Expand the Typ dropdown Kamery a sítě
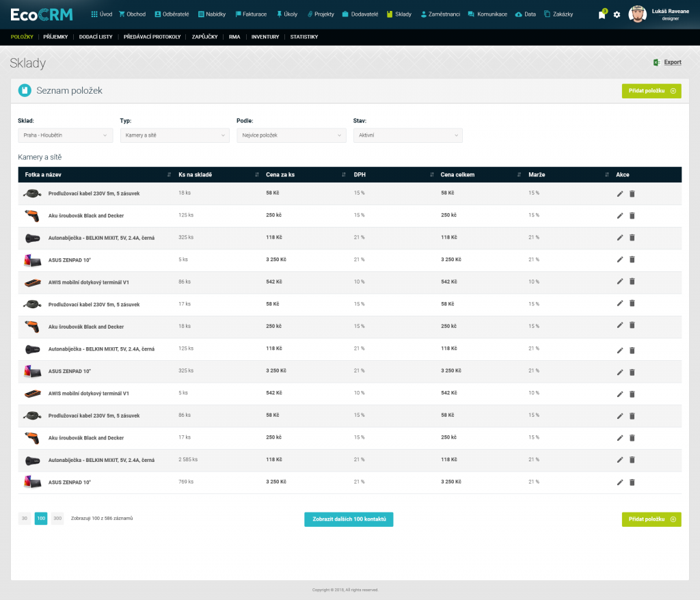Screen dimensions: 700x600 174,135
